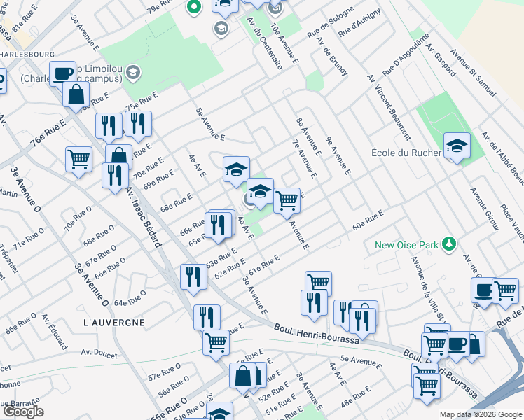Viewport: 524px width, 420px height.
Task: Click the front restaurant marker near Boul. Henri-Bourassa label
Action: point(362,321)
